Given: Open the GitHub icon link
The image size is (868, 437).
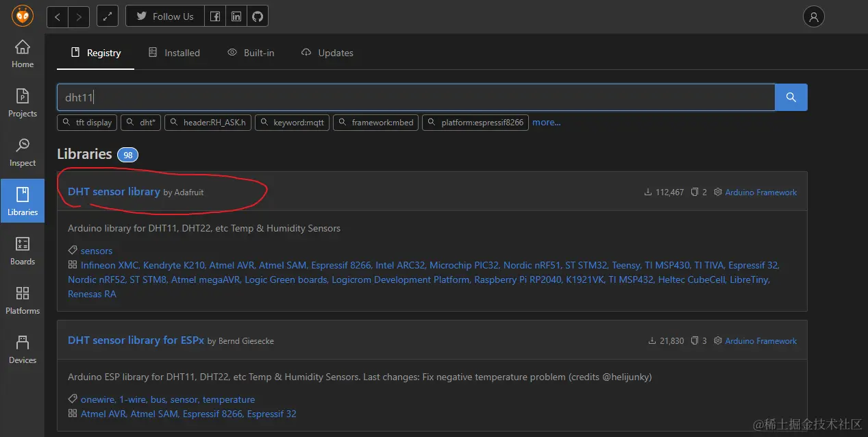Looking at the screenshot, I should click(x=258, y=16).
